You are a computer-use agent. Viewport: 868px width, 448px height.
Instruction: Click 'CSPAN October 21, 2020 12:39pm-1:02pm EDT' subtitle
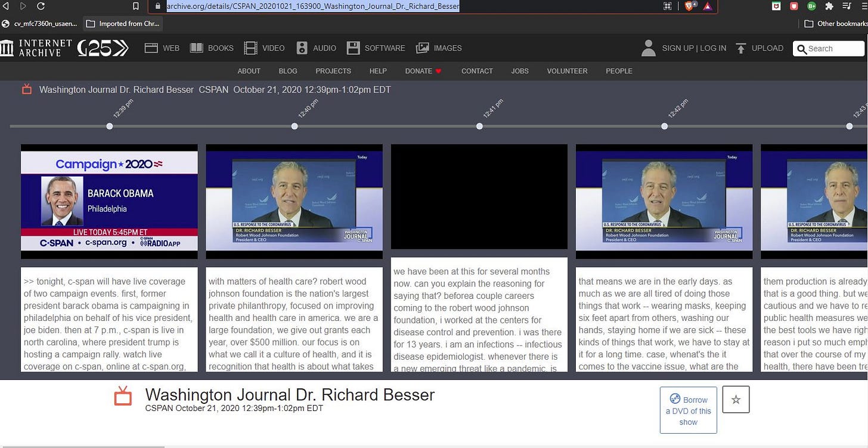click(x=234, y=409)
